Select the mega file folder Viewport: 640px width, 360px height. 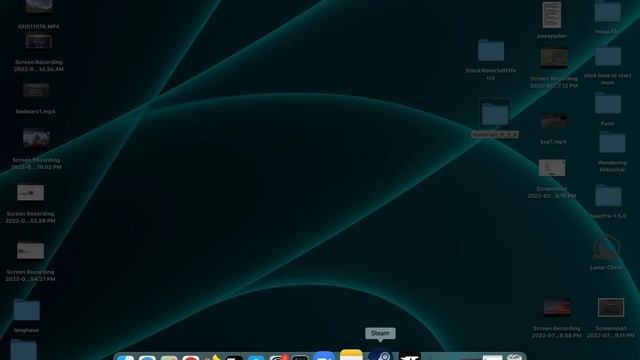(x=608, y=11)
